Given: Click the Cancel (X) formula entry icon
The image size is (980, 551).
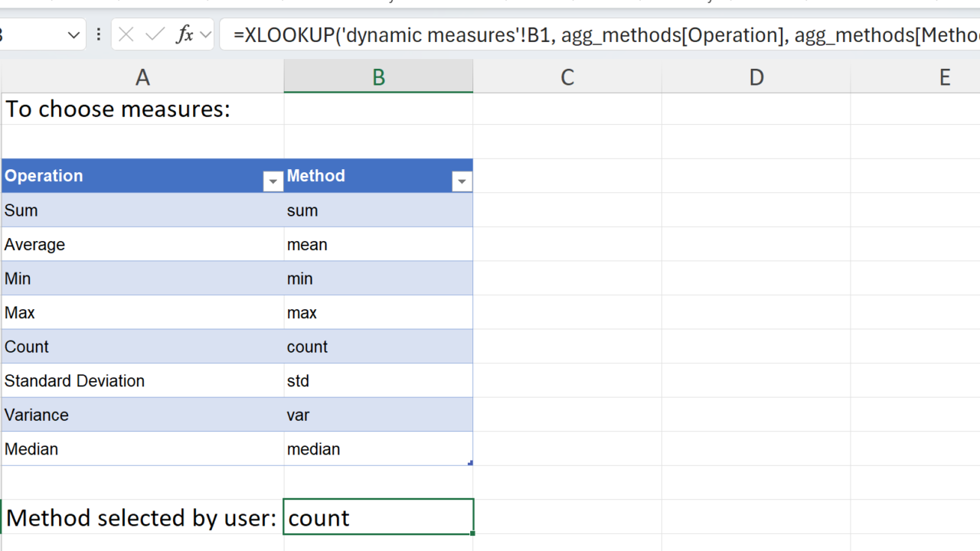Looking at the screenshot, I should [126, 34].
